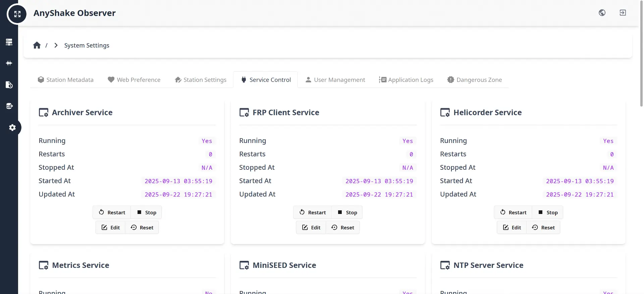Open the waveform view icon in the sidebar
This screenshot has width=644, height=294.
click(x=9, y=63)
